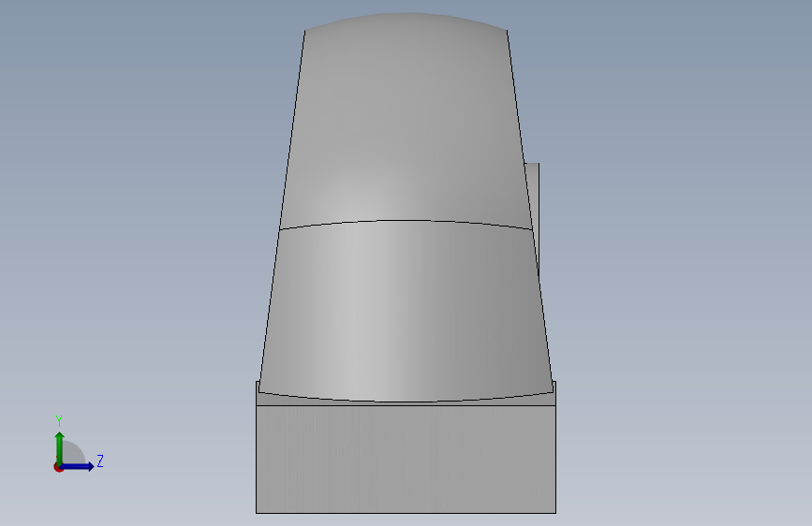Select the lower curved section of model

(406, 311)
